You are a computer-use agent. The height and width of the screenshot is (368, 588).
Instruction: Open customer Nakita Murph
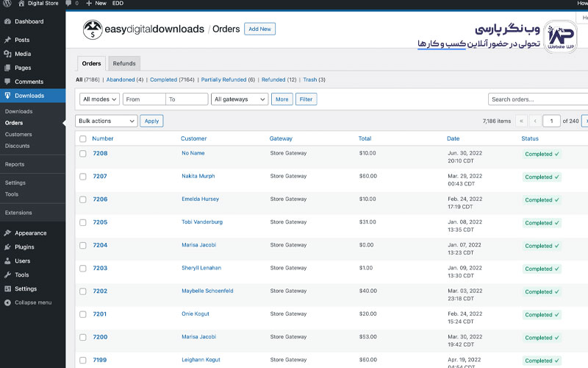pos(198,176)
